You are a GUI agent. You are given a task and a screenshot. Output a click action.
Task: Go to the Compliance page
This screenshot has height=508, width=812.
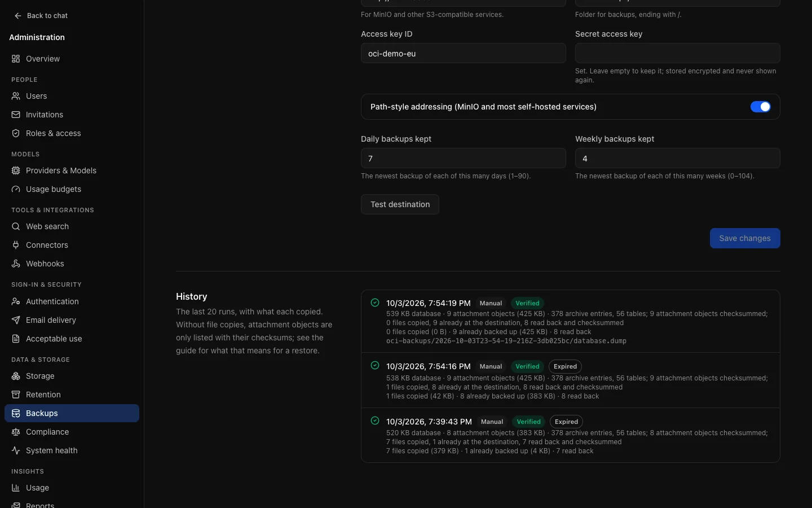(x=72, y=432)
